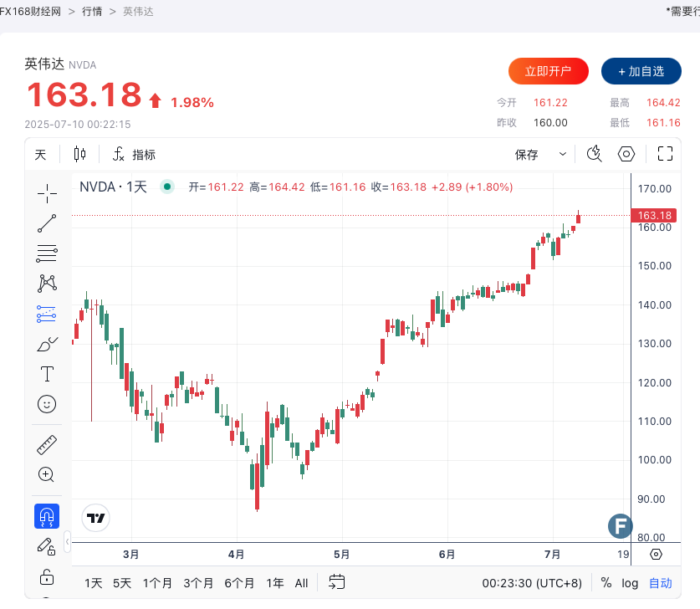Select the crosshair cursor tool
700x609 pixels.
(x=47, y=193)
